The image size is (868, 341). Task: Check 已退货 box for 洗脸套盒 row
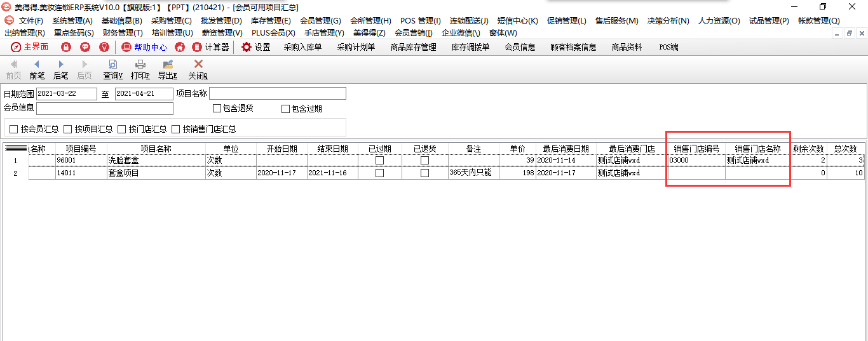(x=424, y=161)
